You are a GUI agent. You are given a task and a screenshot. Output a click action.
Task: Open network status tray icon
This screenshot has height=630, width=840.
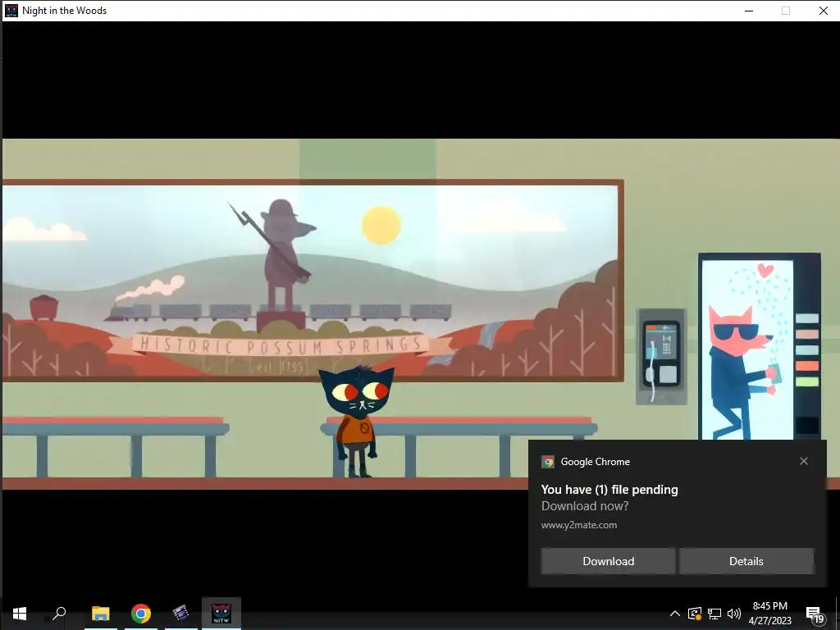point(714,614)
